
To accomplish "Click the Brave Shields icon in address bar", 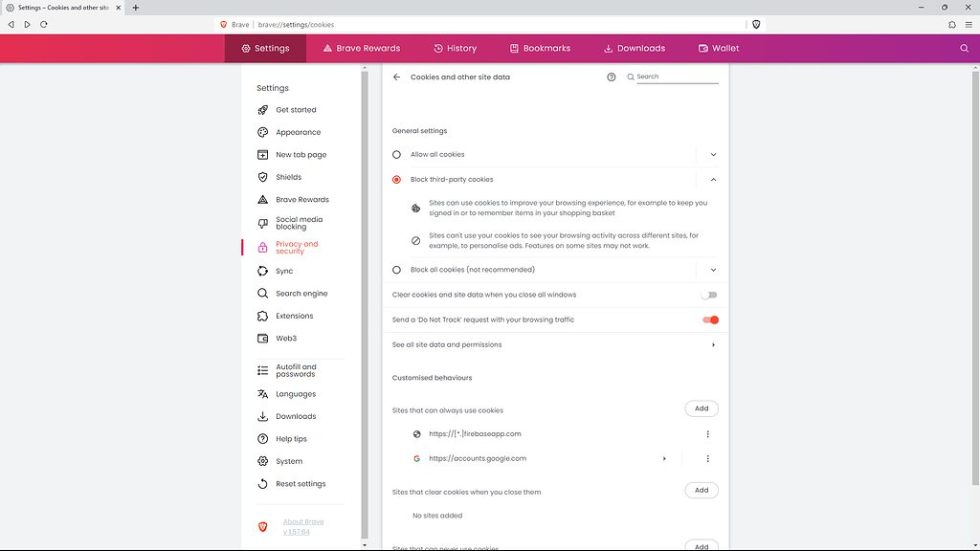I will (x=755, y=24).
